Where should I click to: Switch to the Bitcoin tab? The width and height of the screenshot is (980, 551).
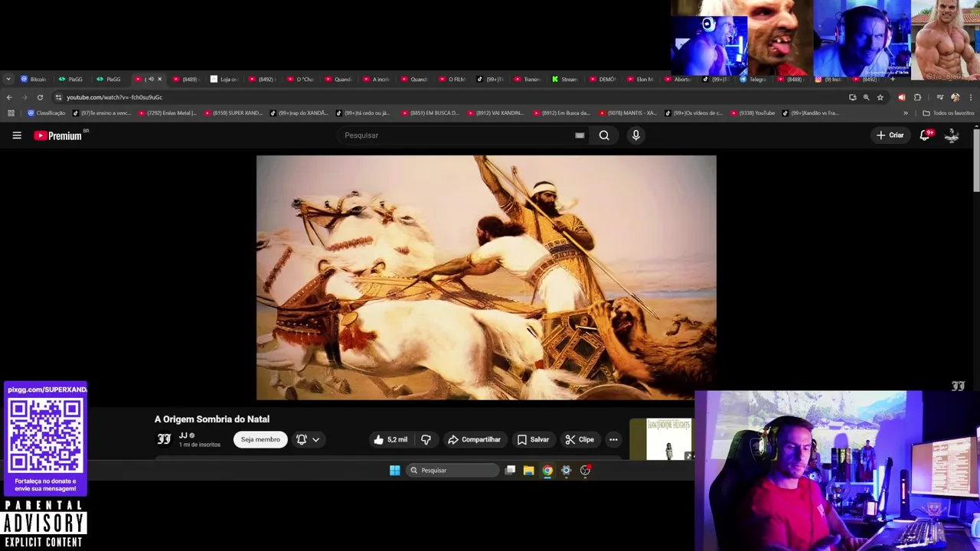(34, 79)
